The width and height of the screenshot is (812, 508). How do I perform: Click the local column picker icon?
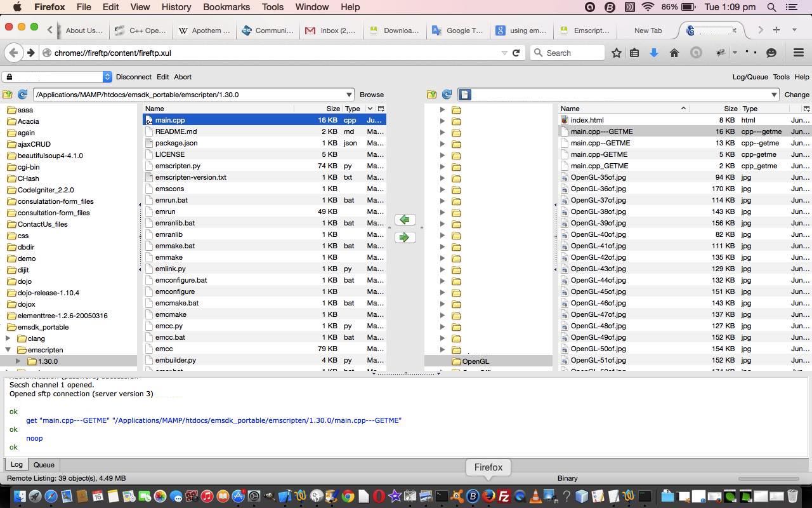coord(381,109)
